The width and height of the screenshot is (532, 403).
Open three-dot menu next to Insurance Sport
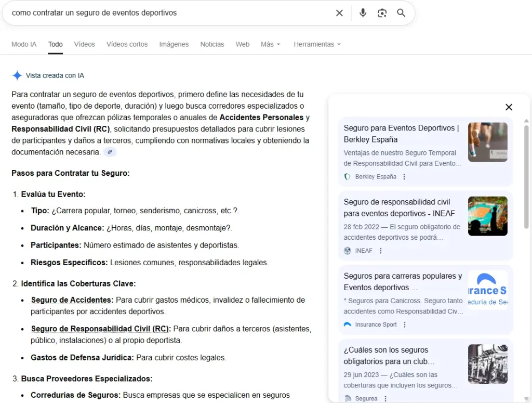404,324
